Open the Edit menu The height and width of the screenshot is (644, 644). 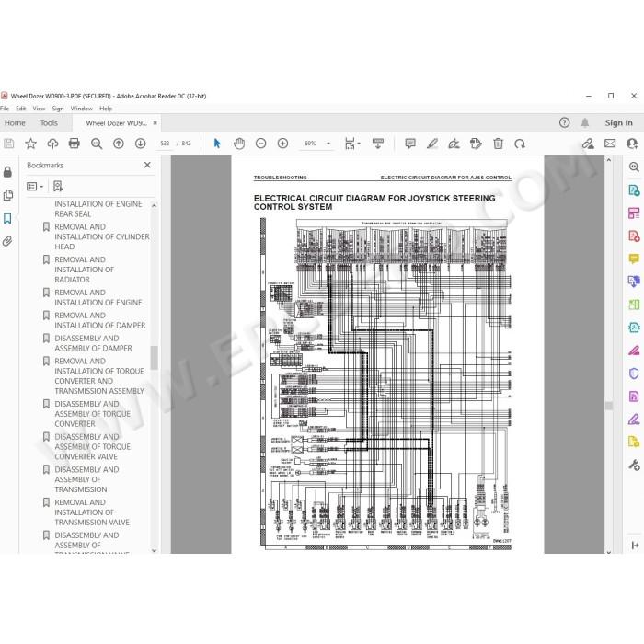[20, 109]
